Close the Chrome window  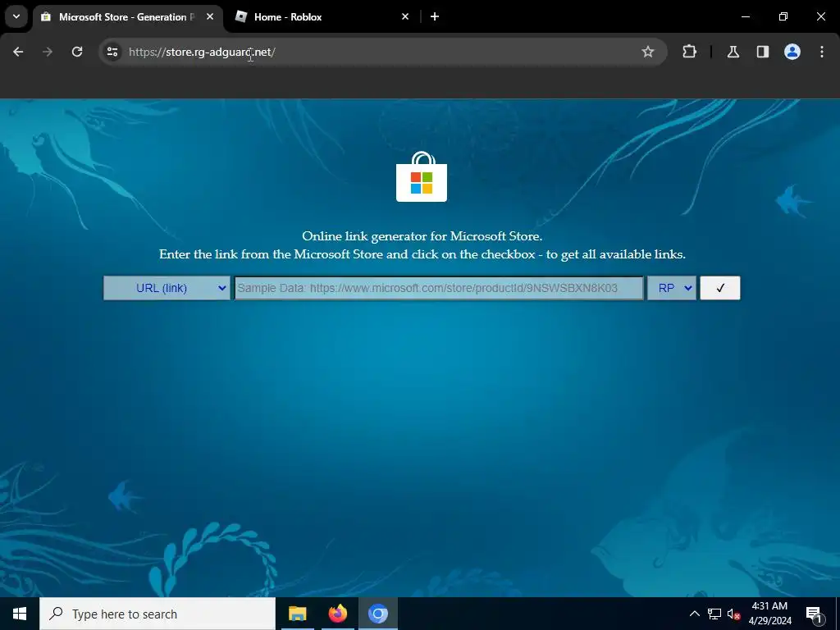click(820, 16)
